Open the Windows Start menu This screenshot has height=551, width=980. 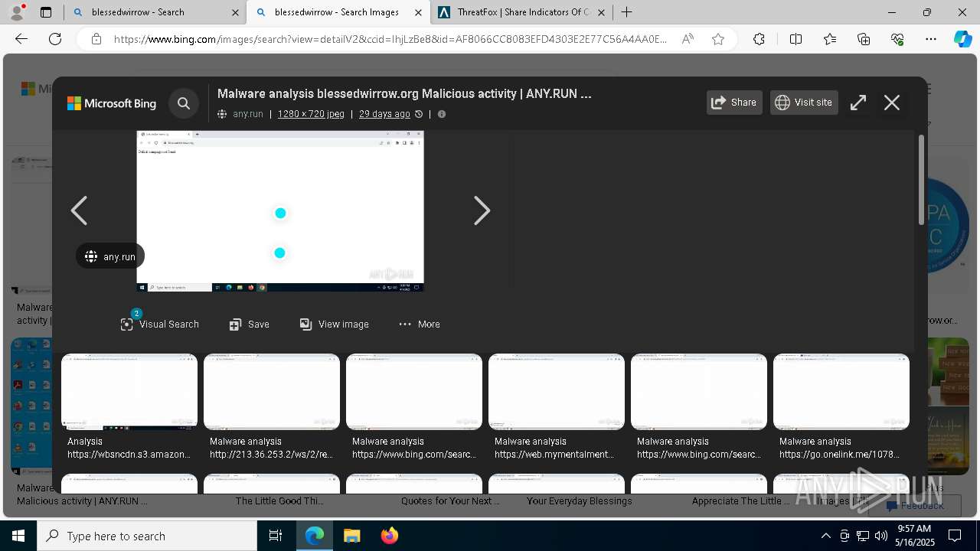pos(18,536)
